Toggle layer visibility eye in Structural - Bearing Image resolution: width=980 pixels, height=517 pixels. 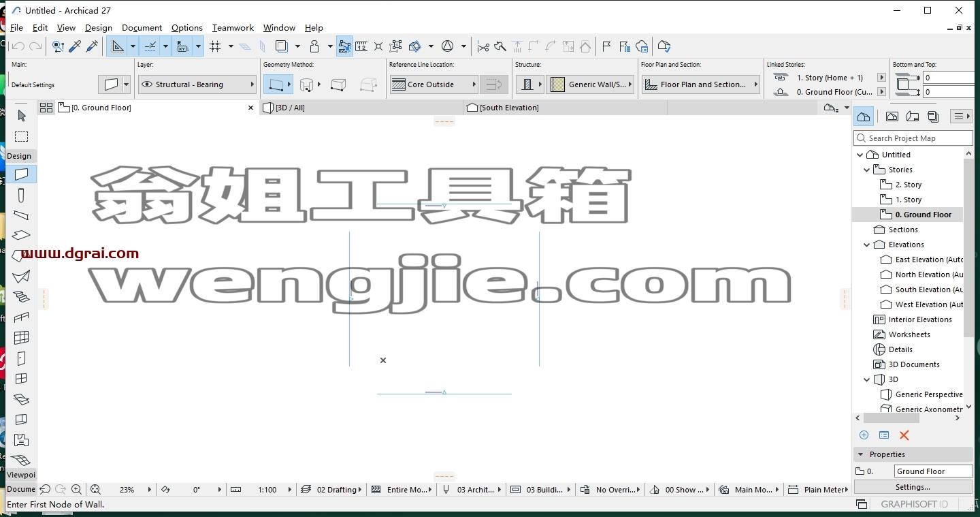146,84
